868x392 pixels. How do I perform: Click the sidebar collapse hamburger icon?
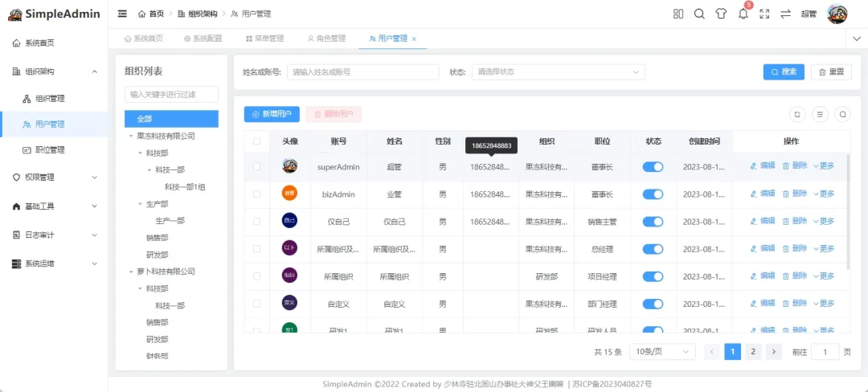point(122,14)
